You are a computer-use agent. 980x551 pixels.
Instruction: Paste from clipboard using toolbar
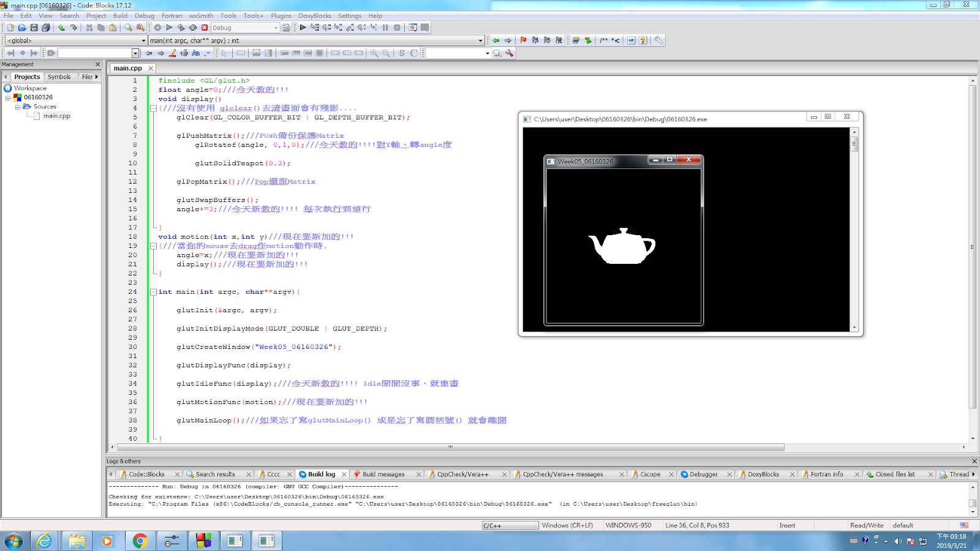click(113, 28)
